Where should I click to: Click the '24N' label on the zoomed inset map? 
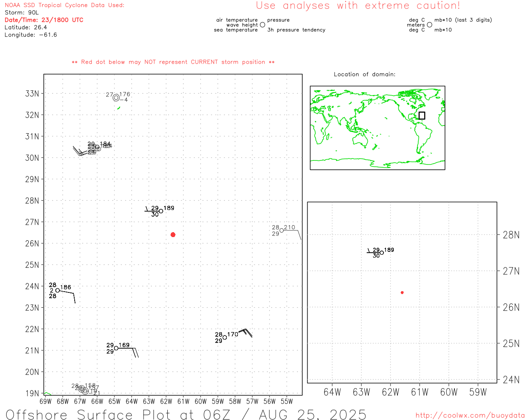tap(511, 379)
